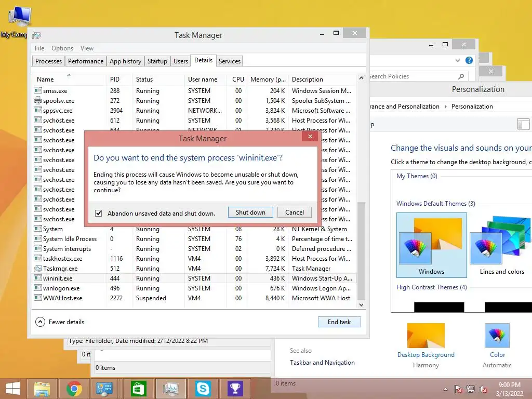Open Skype from the taskbar
Image resolution: width=532 pixels, height=399 pixels.
click(x=203, y=389)
